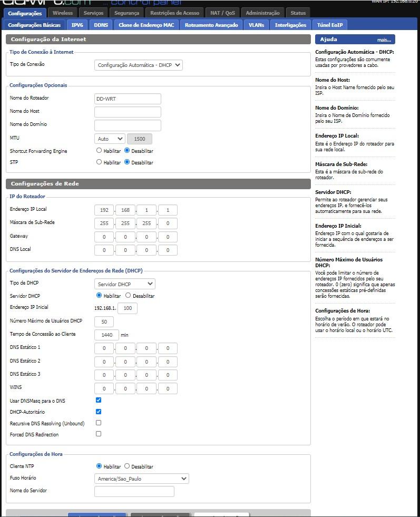
Task: Open Roteamento Avançado sub-tab
Action: tap(211, 25)
